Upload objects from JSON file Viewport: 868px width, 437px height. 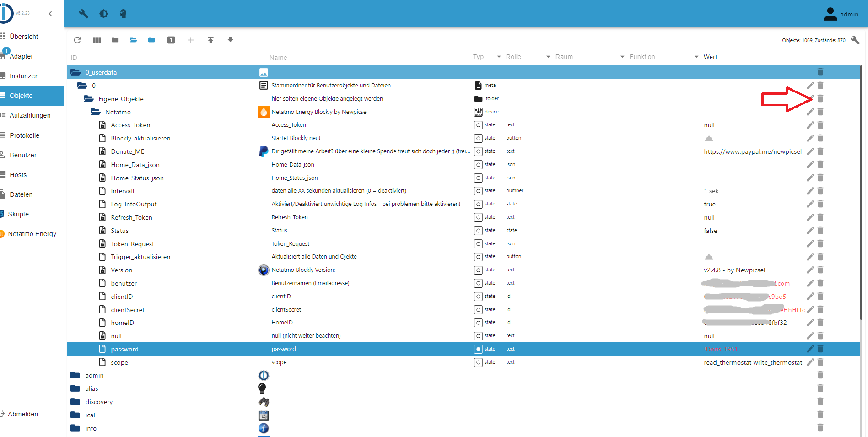point(210,40)
